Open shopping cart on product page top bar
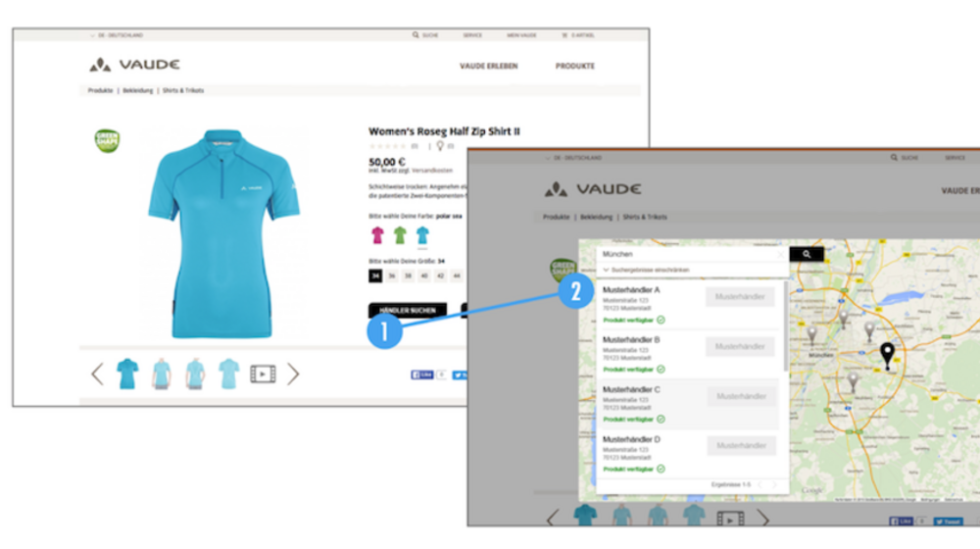The height and width of the screenshot is (549, 980). [578, 35]
